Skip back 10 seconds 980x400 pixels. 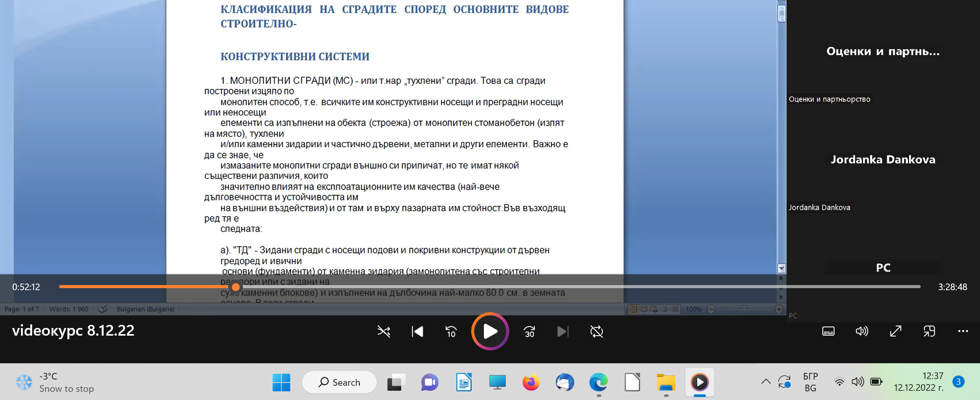click(x=451, y=332)
